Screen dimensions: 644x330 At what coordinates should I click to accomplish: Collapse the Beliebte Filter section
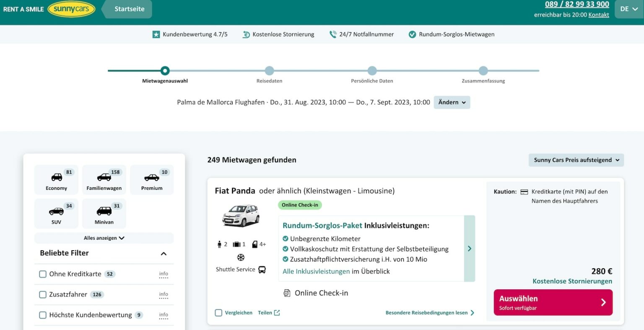tap(164, 254)
